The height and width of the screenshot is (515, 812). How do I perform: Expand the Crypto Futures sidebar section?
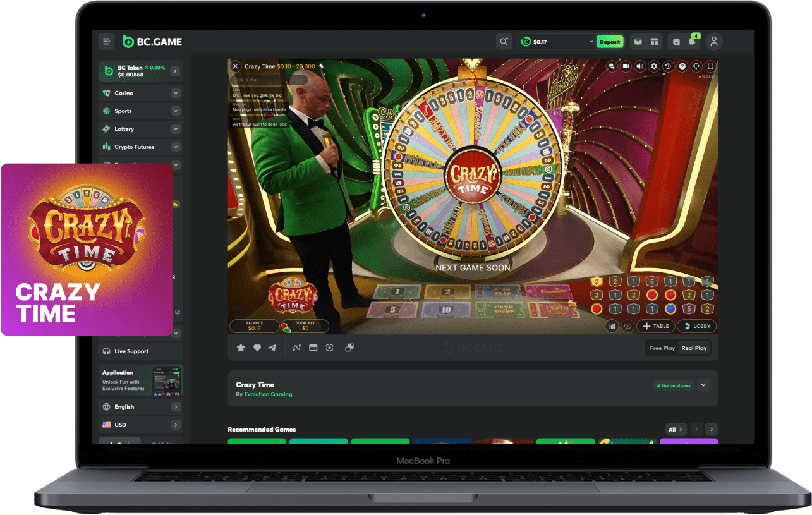(x=176, y=147)
